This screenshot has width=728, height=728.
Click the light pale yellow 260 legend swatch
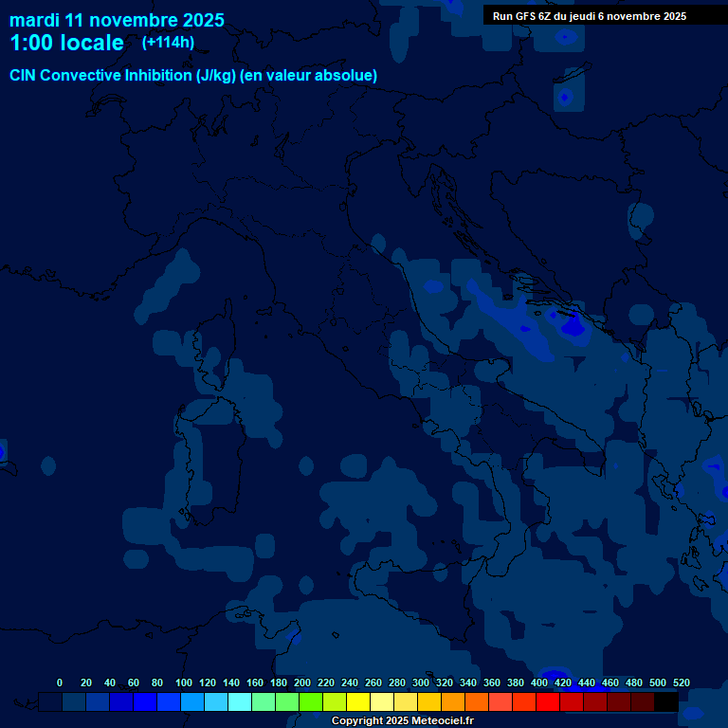[x=382, y=702]
